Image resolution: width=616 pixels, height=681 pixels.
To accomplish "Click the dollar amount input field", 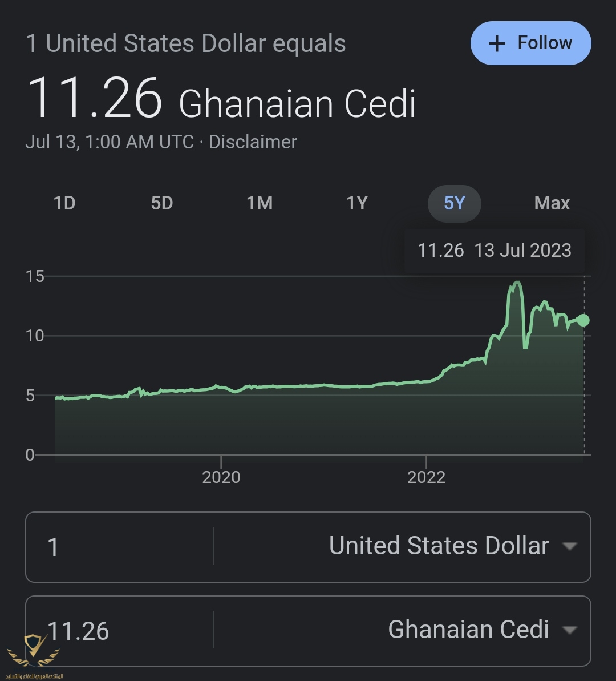I will 120,547.
